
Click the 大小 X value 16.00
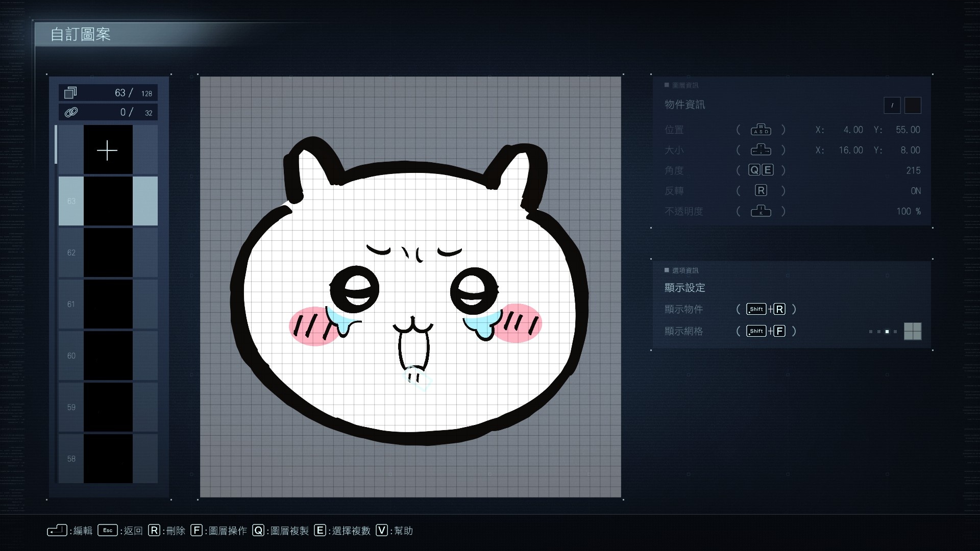(851, 150)
